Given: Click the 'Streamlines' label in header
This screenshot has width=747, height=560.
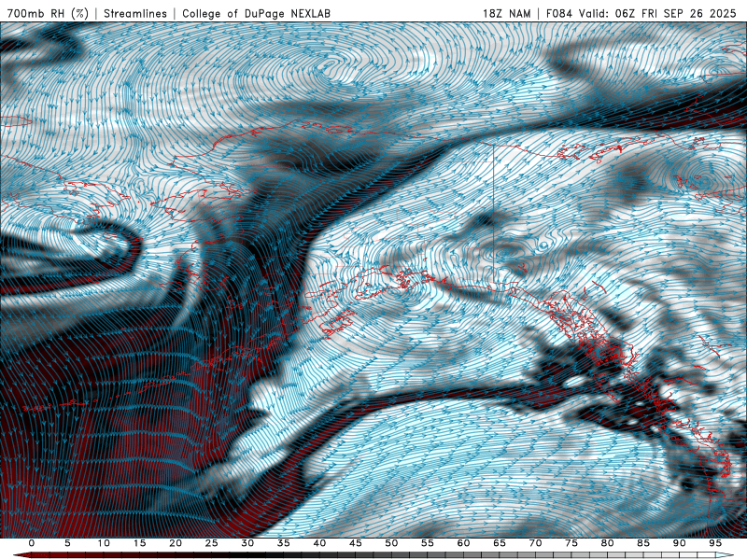Looking at the screenshot, I should (x=135, y=14).
